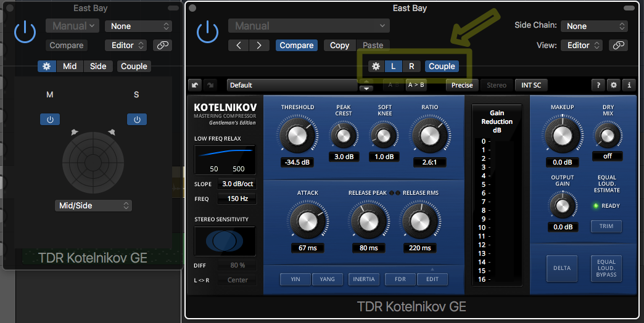Screen dimensions: 644x323
Task: Select previous preset with left arrow
Action: click(239, 45)
